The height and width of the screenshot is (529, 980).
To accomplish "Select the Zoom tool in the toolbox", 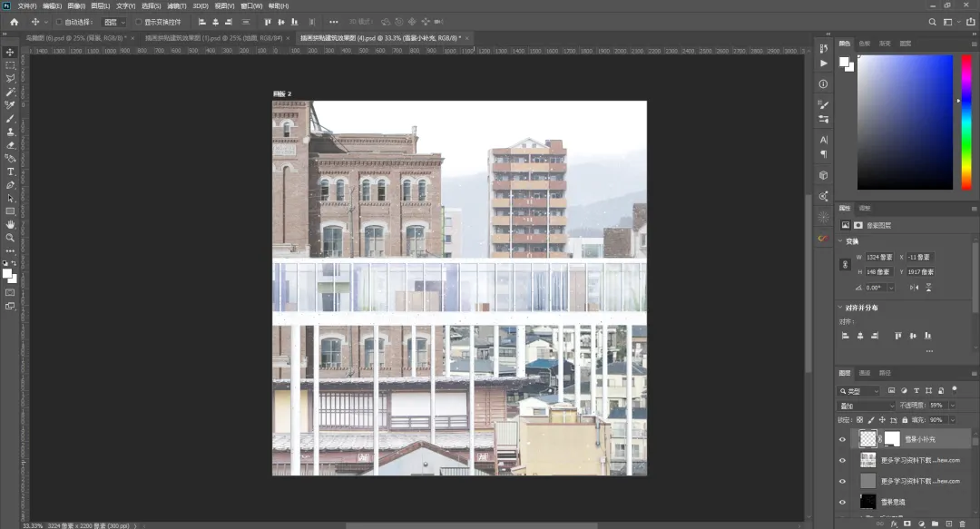I will [x=11, y=238].
